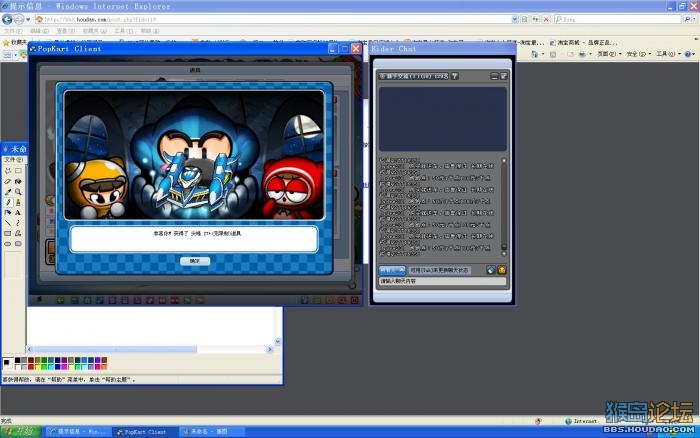Select the Fill with color bucket tool
Image resolution: width=700 pixels, height=438 pixels.
point(18,181)
